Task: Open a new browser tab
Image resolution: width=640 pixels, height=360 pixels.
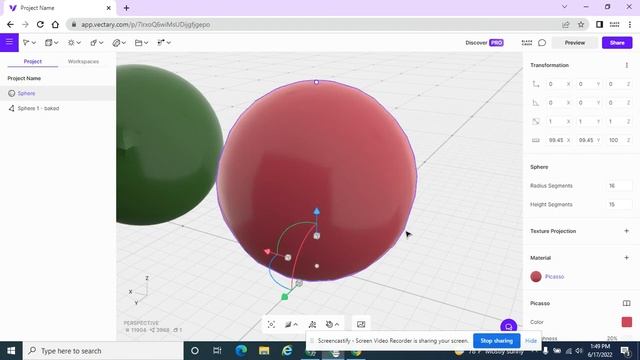Action: (x=127, y=8)
